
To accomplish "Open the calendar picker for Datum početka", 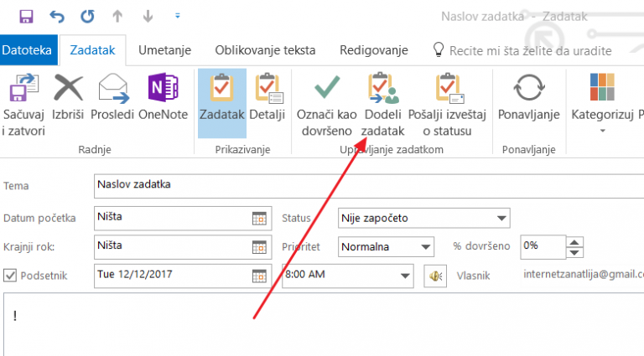I will pyautogui.click(x=260, y=218).
